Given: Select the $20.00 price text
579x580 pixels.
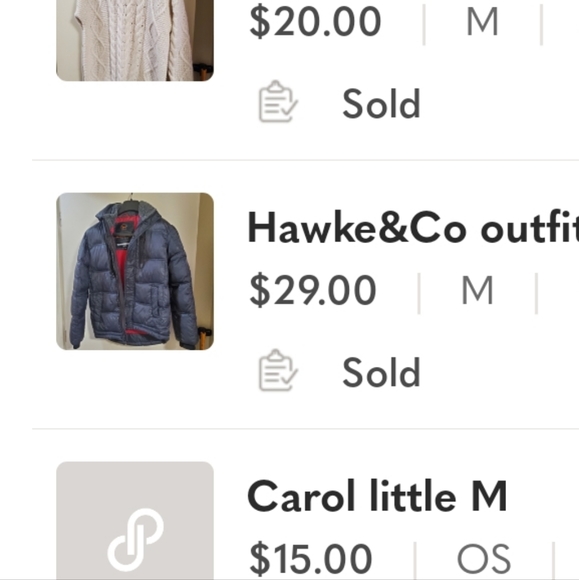Looking at the screenshot, I should [315, 22].
